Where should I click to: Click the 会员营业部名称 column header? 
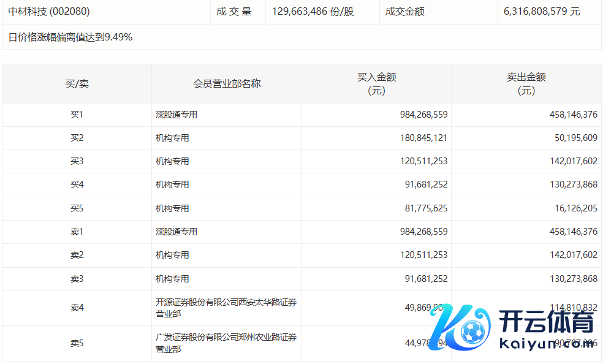227,83
